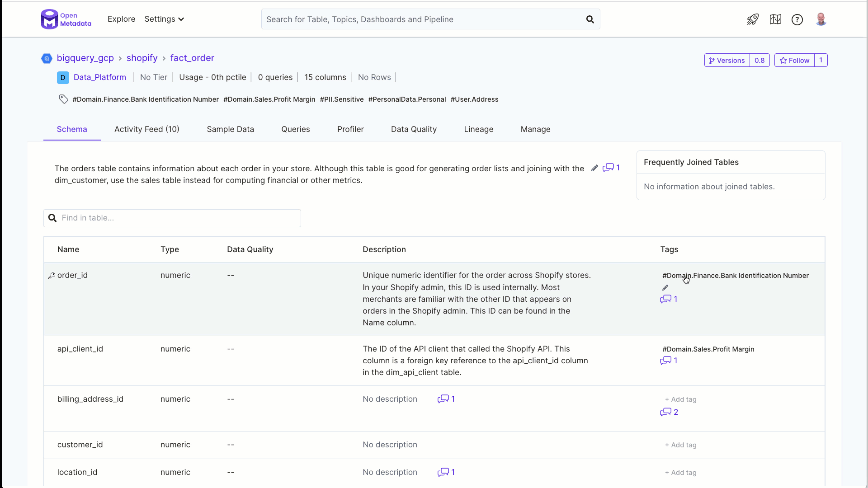Switch to the Lineage tab
The width and height of the screenshot is (868, 488).
click(478, 129)
